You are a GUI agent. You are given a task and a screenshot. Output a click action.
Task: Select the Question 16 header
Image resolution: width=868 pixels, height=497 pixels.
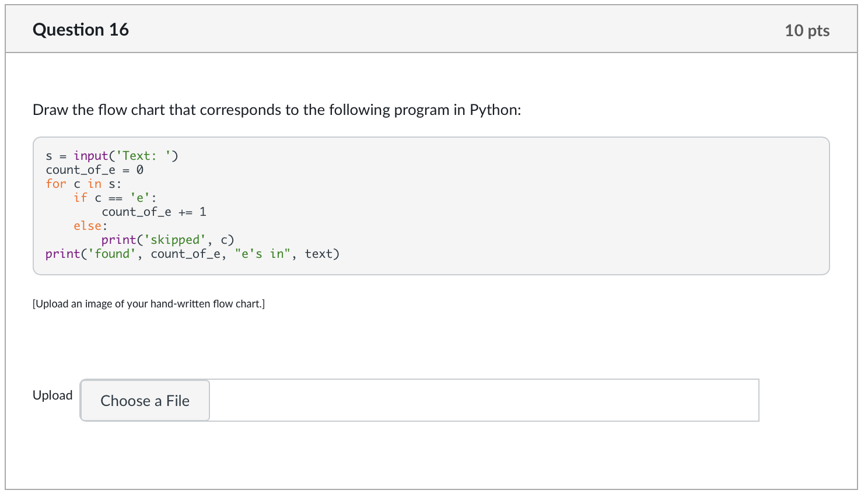(80, 29)
